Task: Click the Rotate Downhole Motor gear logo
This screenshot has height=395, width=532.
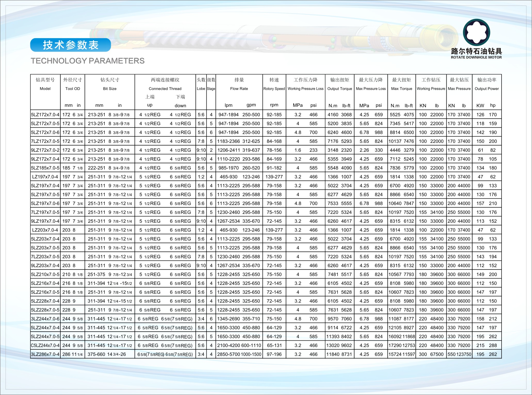Action: 476,32
